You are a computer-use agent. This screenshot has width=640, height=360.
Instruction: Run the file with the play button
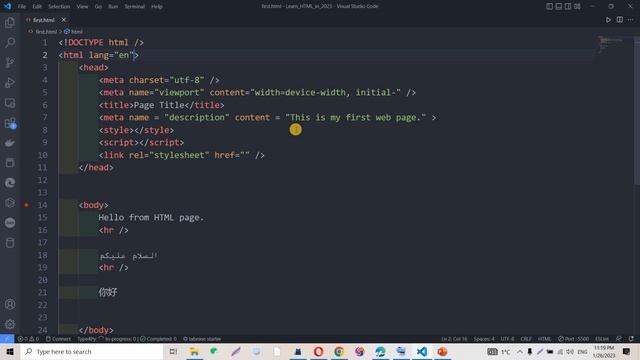(608, 20)
